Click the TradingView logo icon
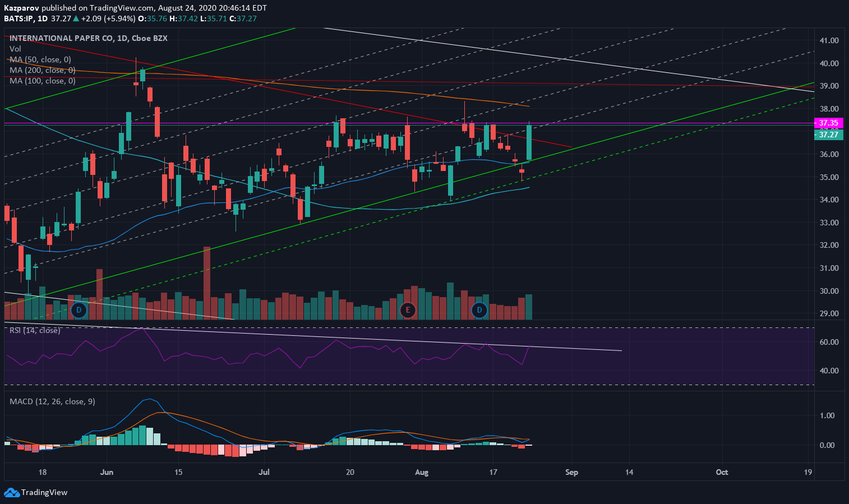Screen dimensions: 849x504 tap(11, 492)
